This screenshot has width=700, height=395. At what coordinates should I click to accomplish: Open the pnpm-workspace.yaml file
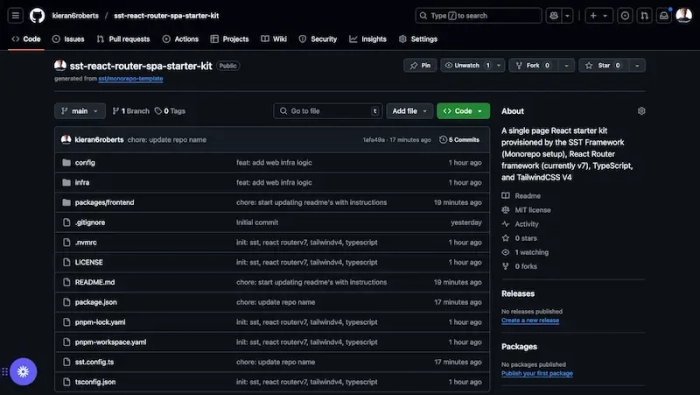click(x=110, y=342)
